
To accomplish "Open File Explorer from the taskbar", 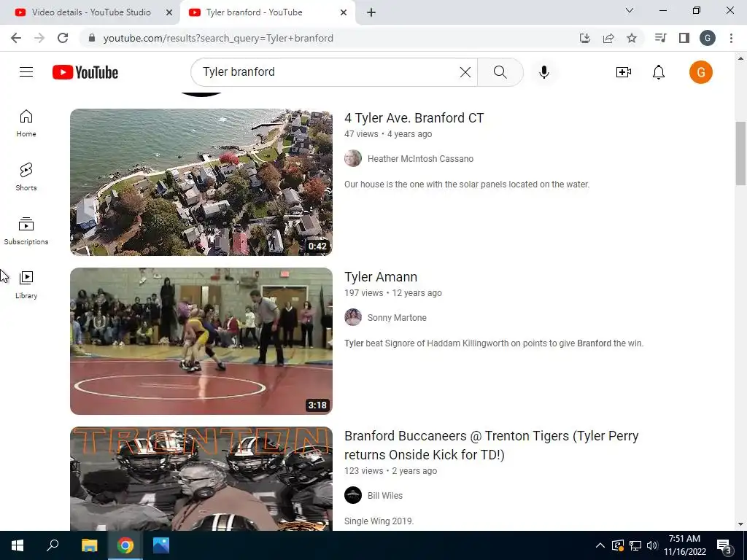I will tap(89, 545).
